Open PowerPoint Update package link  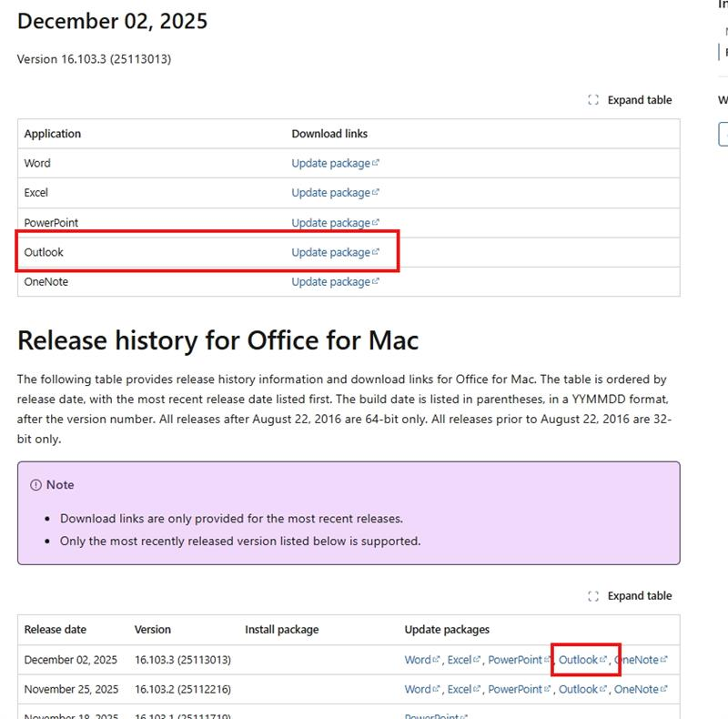pos(335,223)
